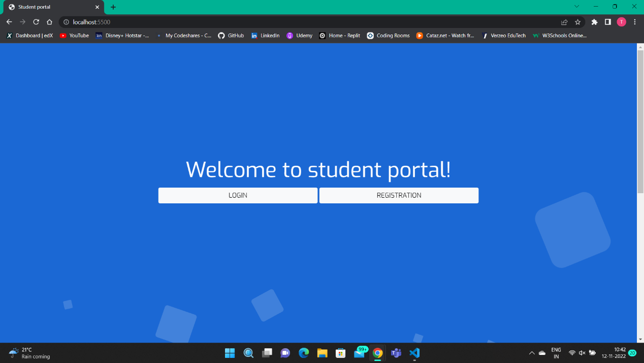644x363 pixels.
Task: Open the Cataz.net bookmark
Action: pyautogui.click(x=445, y=36)
